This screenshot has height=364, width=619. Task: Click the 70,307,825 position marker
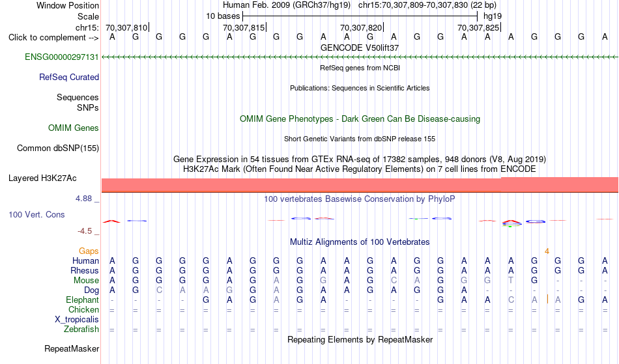478,27
